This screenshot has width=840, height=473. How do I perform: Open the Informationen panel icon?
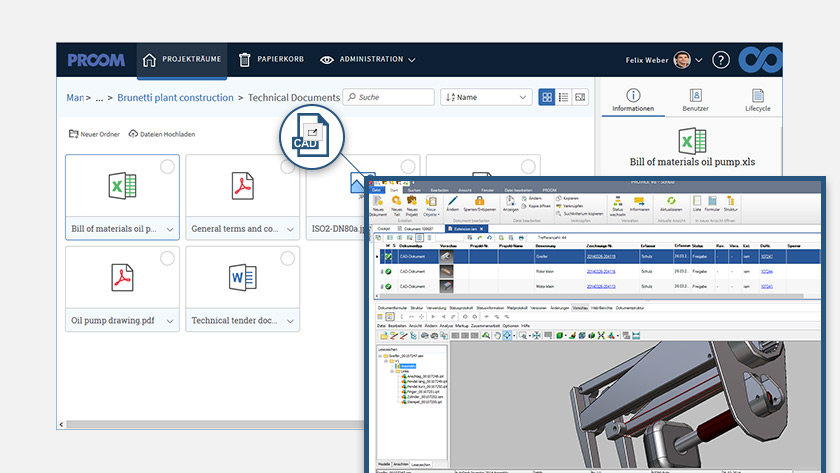[633, 95]
